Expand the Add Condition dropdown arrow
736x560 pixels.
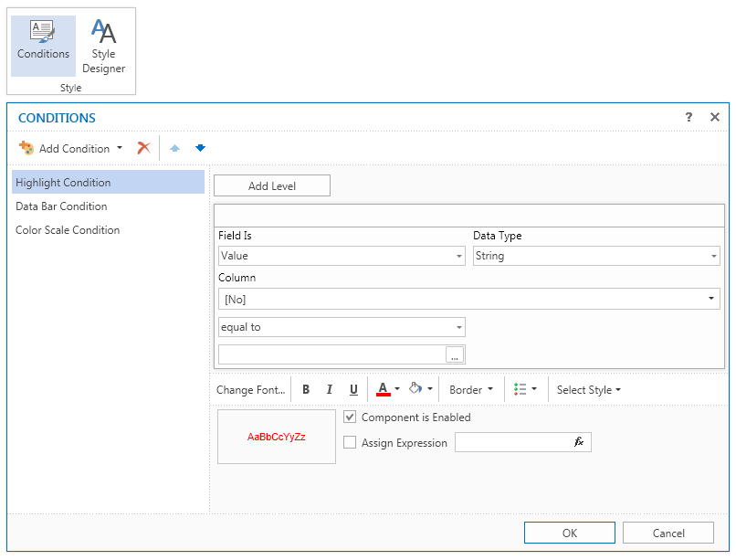(x=120, y=148)
